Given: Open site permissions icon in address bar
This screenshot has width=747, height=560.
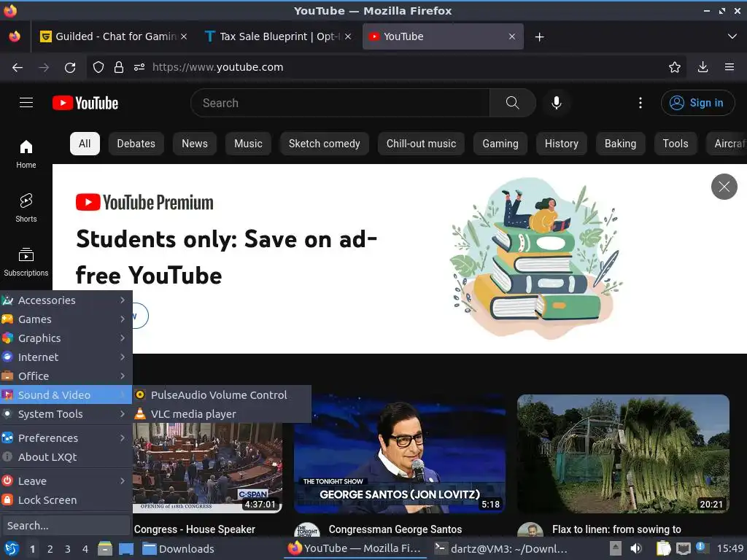Looking at the screenshot, I should point(139,67).
